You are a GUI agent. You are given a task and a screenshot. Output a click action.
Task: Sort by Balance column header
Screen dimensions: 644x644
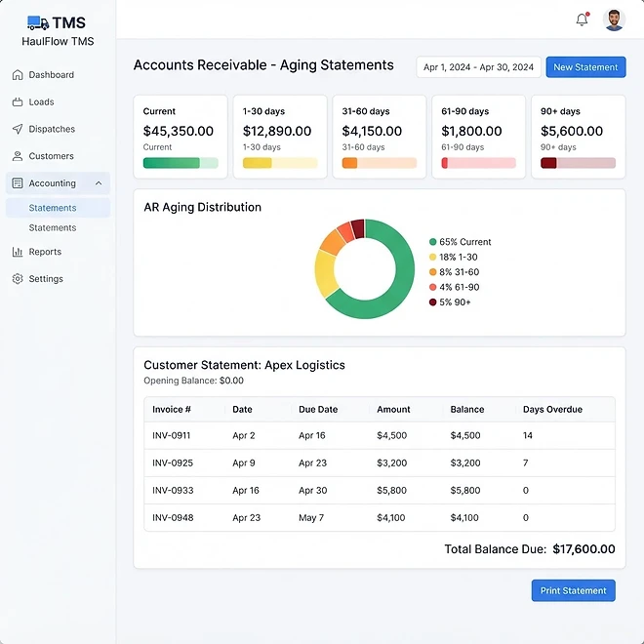point(467,410)
